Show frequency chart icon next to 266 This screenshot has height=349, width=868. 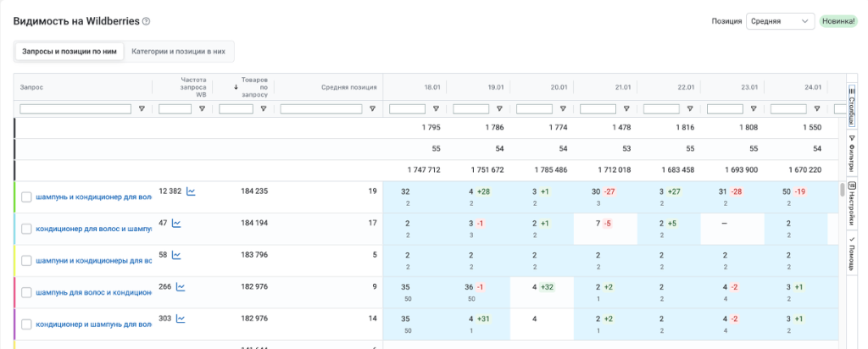coord(181,287)
